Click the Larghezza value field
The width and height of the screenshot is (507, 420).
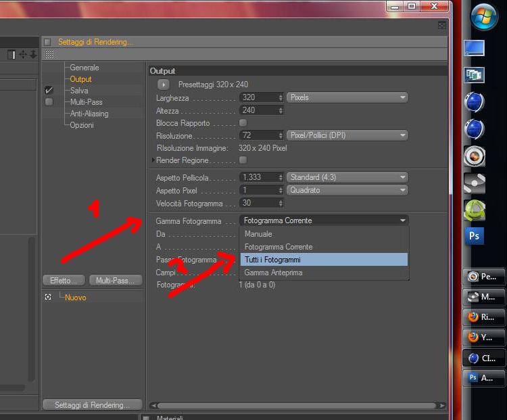coord(259,97)
